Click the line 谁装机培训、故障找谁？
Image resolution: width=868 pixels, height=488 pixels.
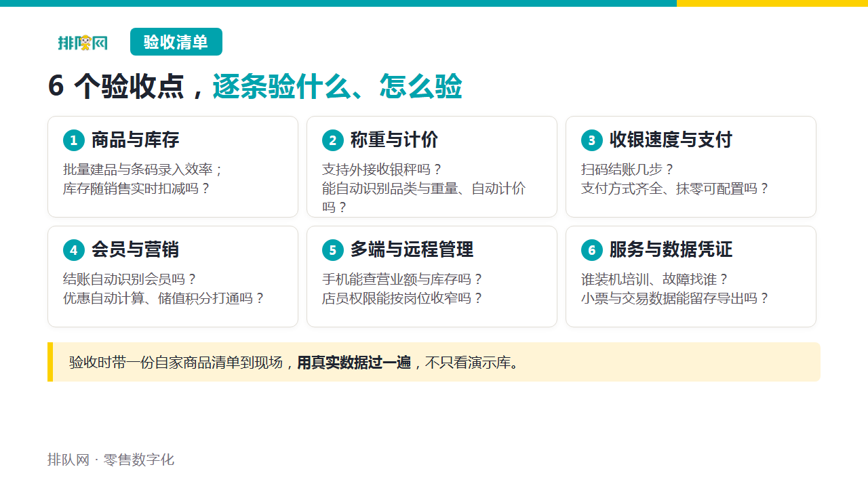pos(655,279)
